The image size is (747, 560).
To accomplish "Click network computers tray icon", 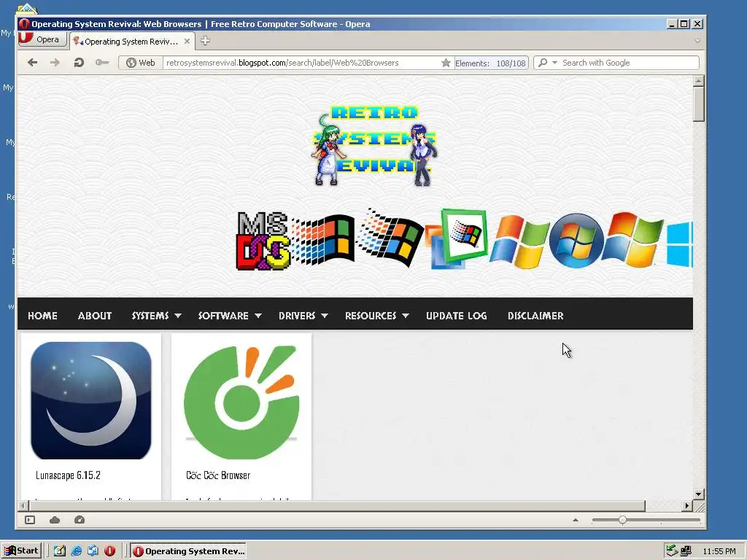I will pos(686,551).
